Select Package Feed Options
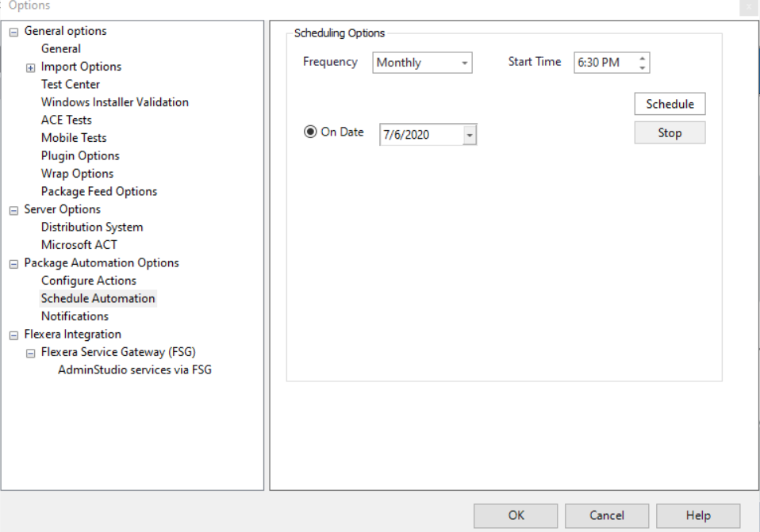The height and width of the screenshot is (532, 760). 99,192
